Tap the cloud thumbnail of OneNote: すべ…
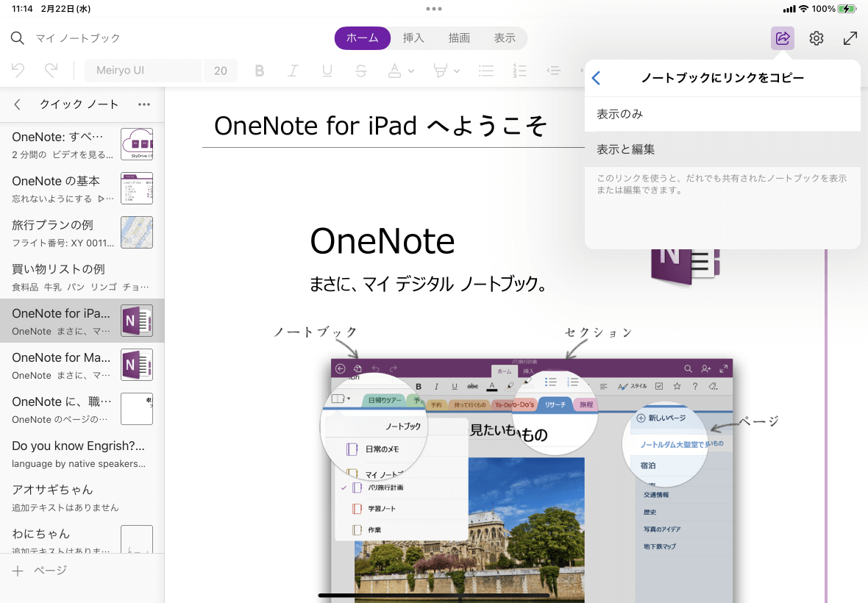 pyautogui.click(x=137, y=144)
